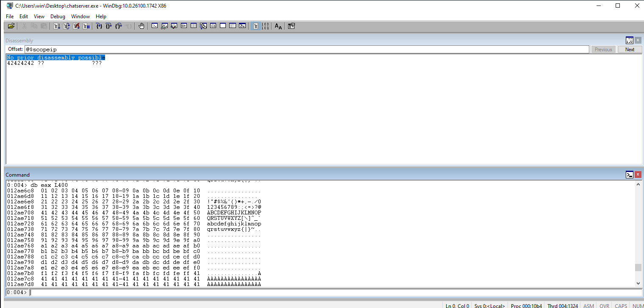Enable Source Mode On toolbar toggle
Viewport: 644px width, 308px height.
(x=255, y=26)
